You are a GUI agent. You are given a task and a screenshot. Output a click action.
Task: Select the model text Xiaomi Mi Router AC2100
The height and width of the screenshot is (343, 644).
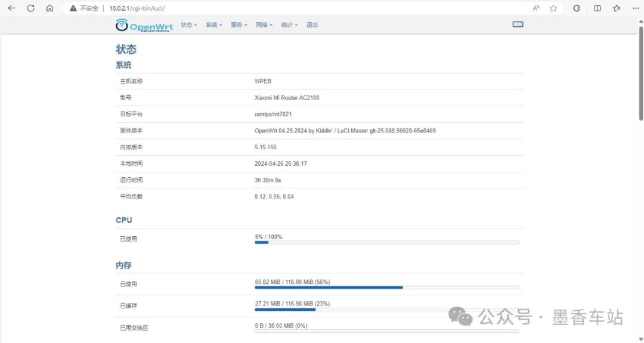coord(287,98)
